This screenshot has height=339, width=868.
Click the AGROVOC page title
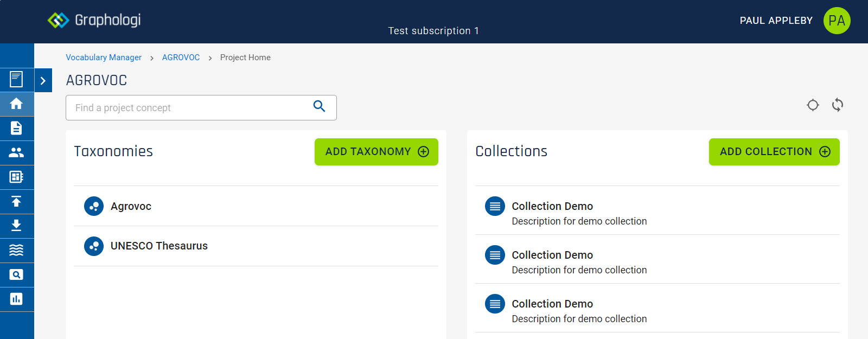97,80
